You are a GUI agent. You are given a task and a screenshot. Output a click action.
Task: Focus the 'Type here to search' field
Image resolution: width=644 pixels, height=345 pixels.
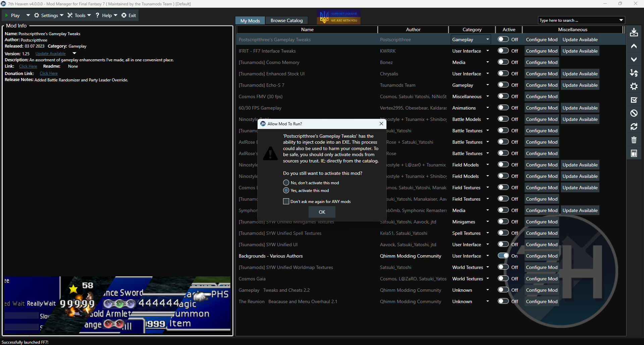578,20
